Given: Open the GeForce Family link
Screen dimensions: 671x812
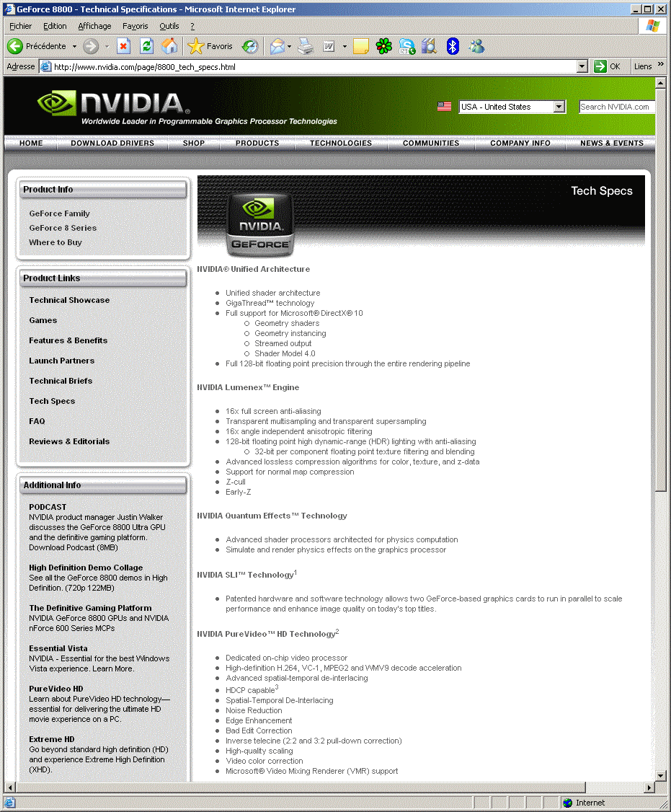Looking at the screenshot, I should pos(60,213).
